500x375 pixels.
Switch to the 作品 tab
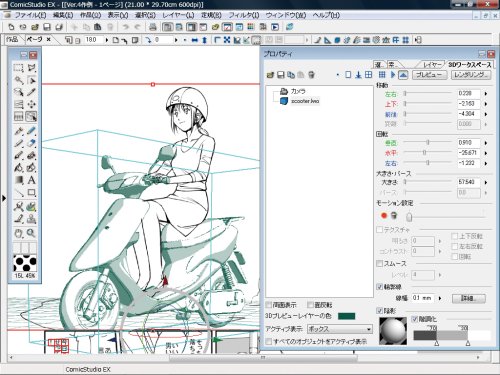[x=12, y=40]
